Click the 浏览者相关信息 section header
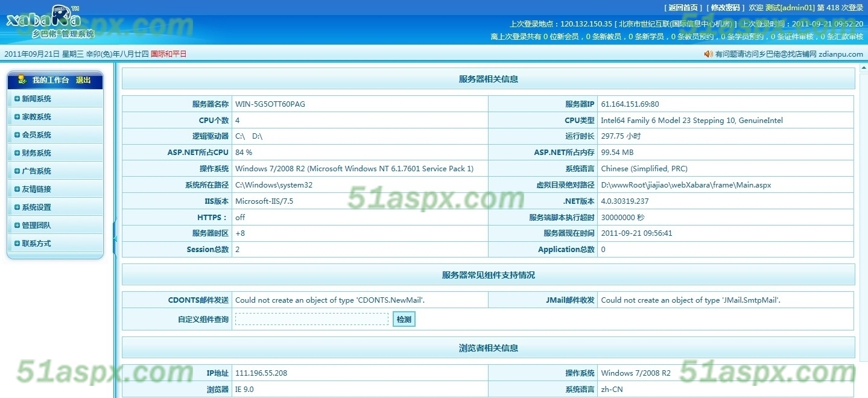This screenshot has height=398, width=868. coord(488,348)
